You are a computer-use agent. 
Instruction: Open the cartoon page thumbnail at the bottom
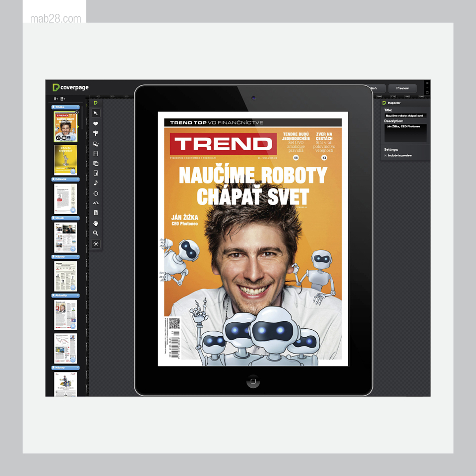coord(65,384)
